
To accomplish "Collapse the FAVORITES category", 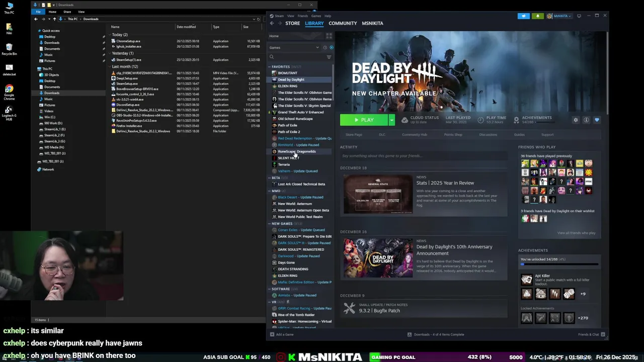I will click(x=270, y=67).
